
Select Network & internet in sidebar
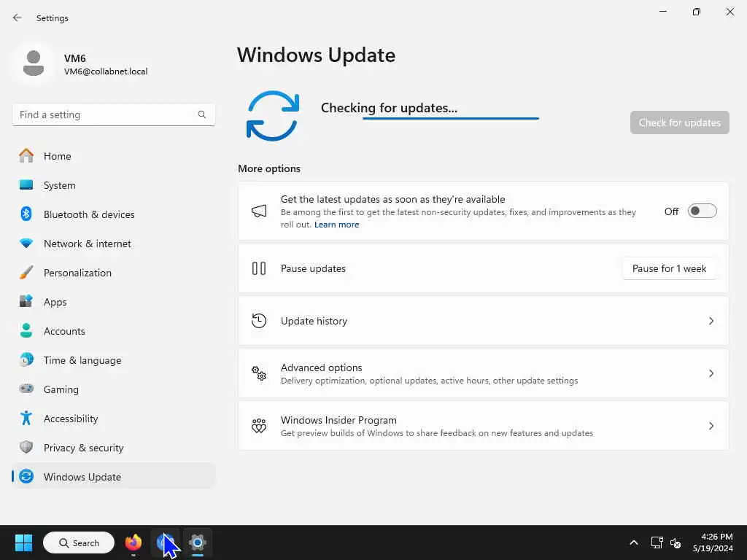pos(113,244)
